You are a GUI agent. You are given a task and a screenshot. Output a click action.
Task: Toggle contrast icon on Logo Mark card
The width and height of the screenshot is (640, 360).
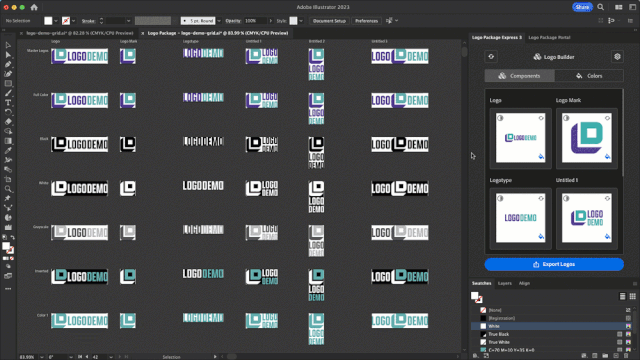(566, 118)
